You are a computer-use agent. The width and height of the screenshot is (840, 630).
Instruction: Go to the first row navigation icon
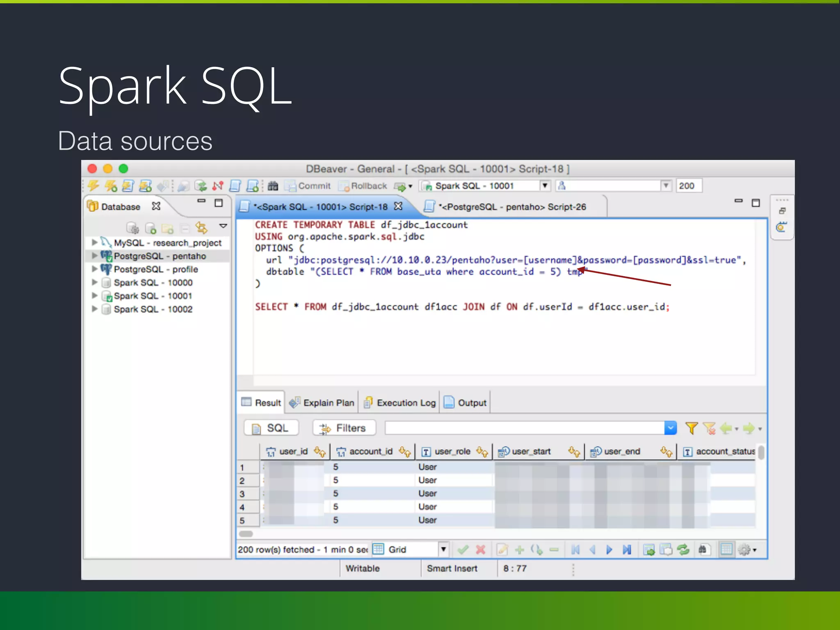(575, 549)
